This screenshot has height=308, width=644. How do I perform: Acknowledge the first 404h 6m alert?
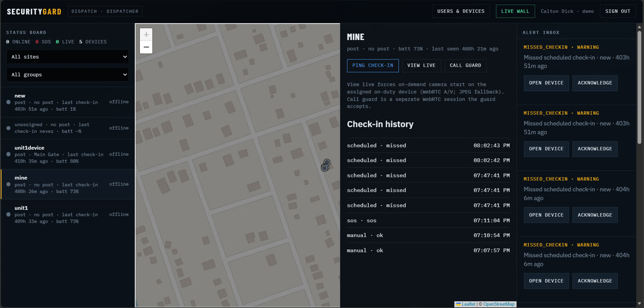(595, 215)
